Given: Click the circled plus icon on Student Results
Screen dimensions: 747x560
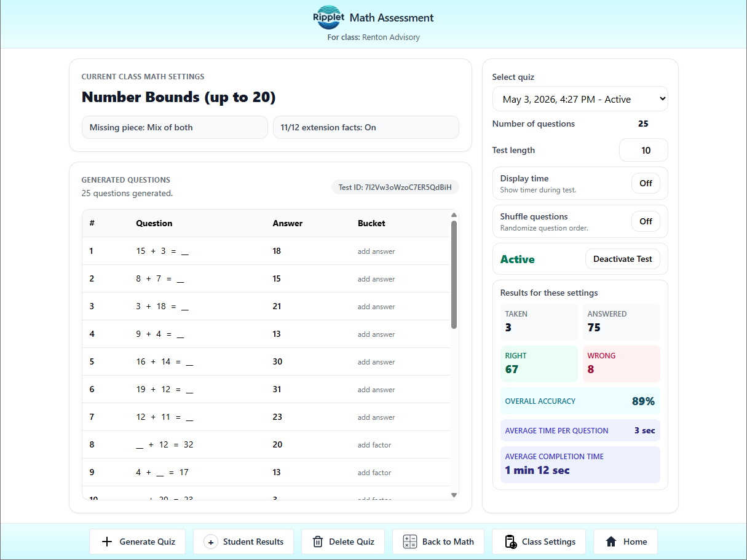Looking at the screenshot, I should pos(210,542).
